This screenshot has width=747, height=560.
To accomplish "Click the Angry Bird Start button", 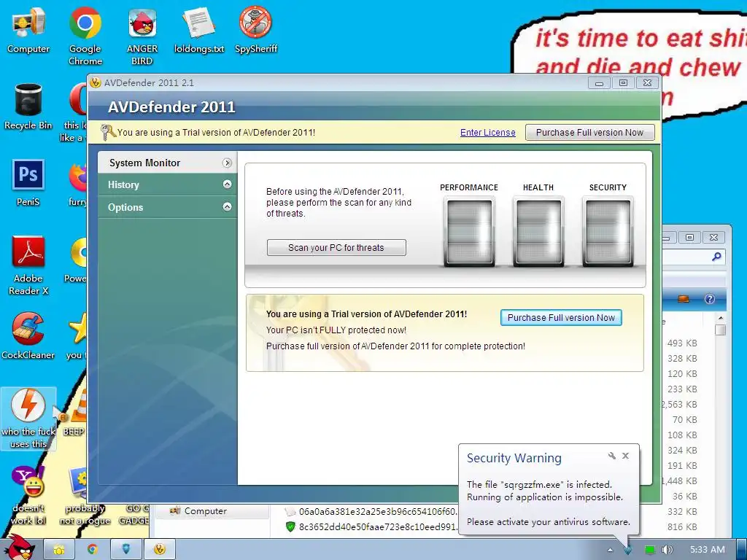I will 20,548.
